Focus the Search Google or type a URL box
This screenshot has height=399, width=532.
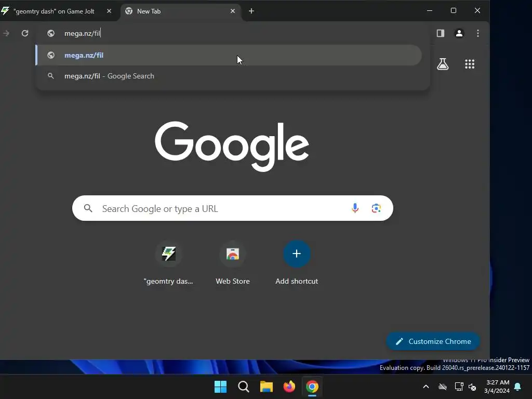tap(232, 208)
